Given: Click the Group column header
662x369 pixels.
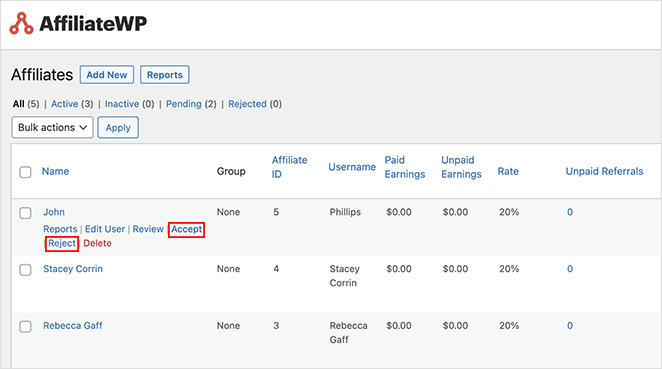Looking at the screenshot, I should [x=231, y=171].
